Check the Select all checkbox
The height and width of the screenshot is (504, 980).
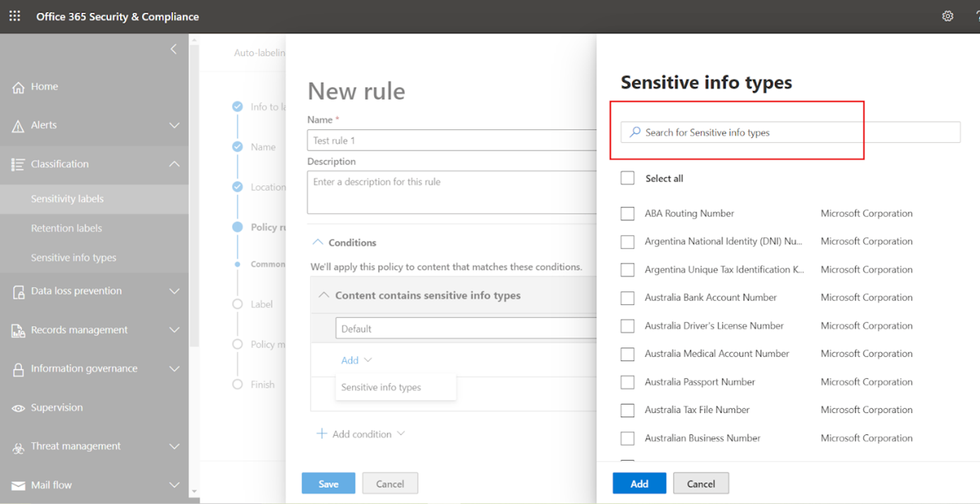628,178
